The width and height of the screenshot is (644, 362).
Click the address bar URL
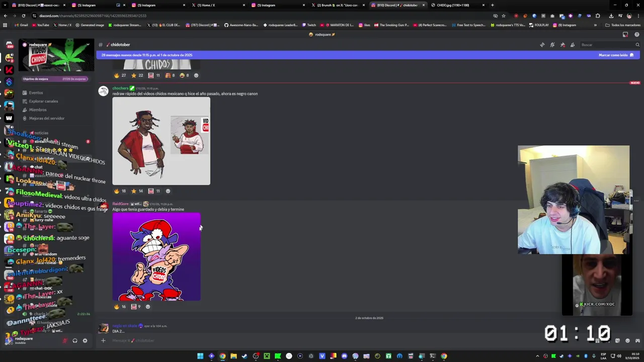pos(93,16)
